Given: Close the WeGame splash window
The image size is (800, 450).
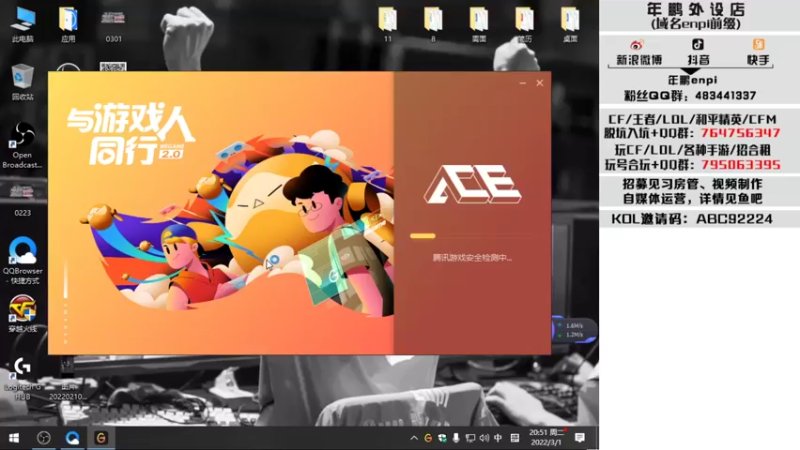Looking at the screenshot, I should point(540,83).
